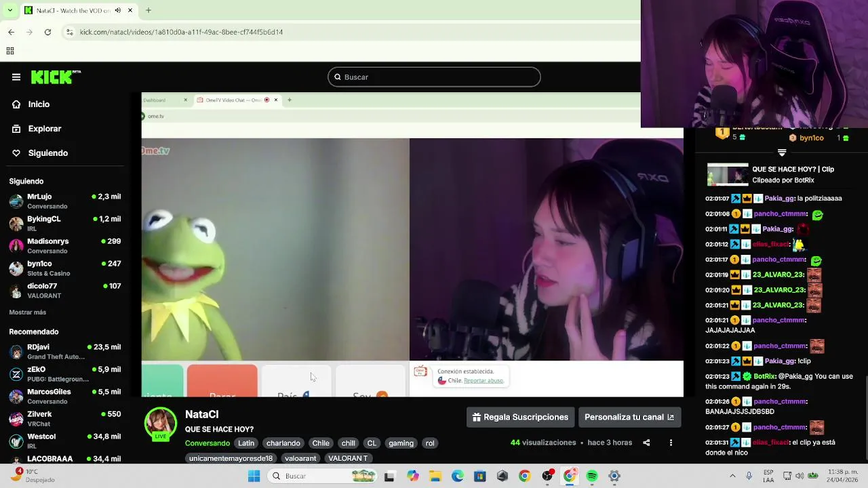Screen dimensions: 868x488
Task: Open Zilverk's VRChat channel
Action: (65, 419)
